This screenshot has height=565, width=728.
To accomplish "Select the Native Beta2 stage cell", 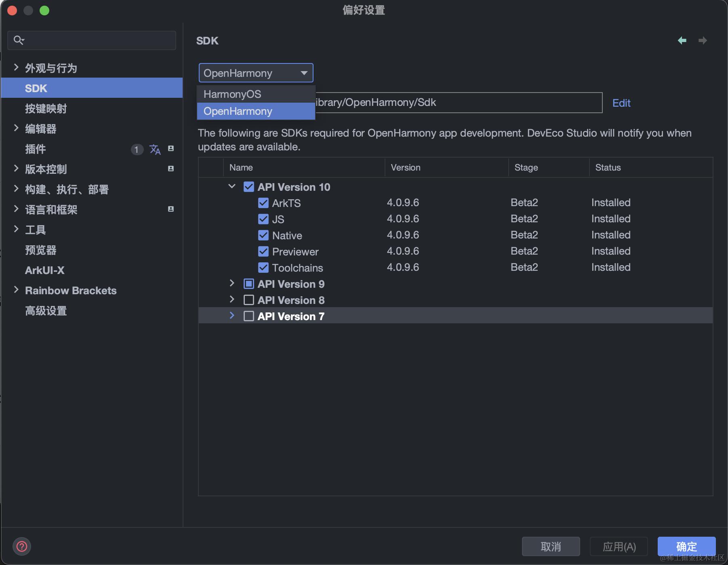I will 524,235.
